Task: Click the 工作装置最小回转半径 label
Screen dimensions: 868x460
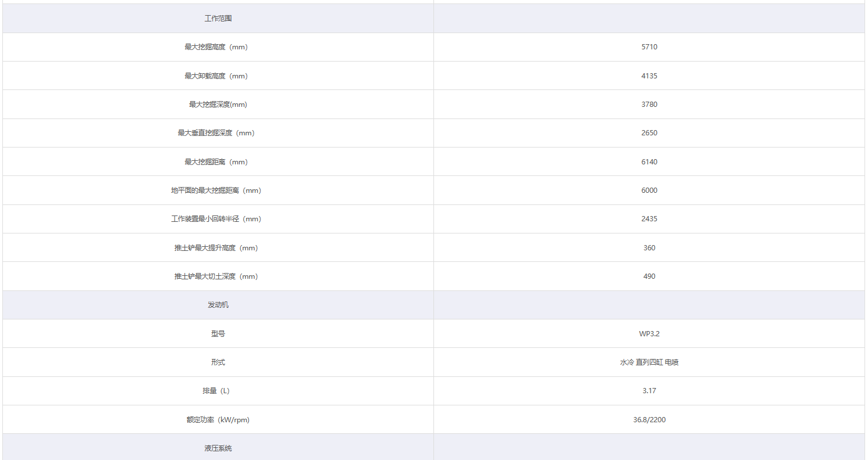Action: pyautogui.click(x=216, y=219)
